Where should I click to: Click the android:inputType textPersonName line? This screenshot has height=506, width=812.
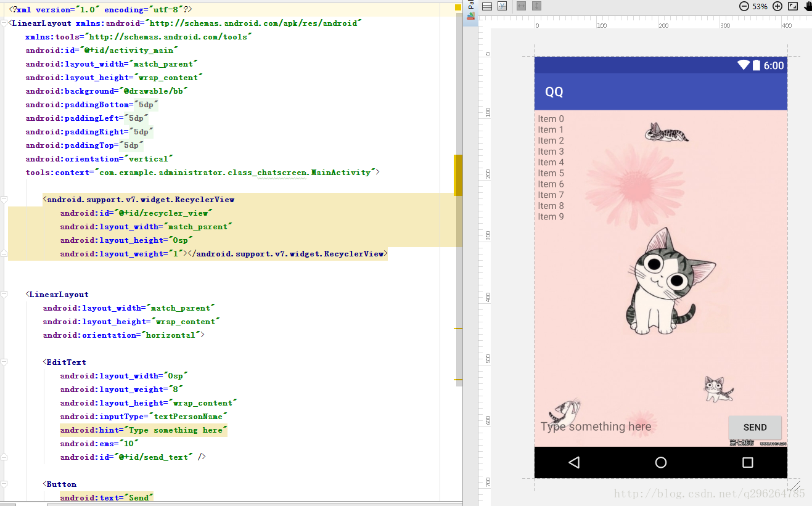pos(144,417)
